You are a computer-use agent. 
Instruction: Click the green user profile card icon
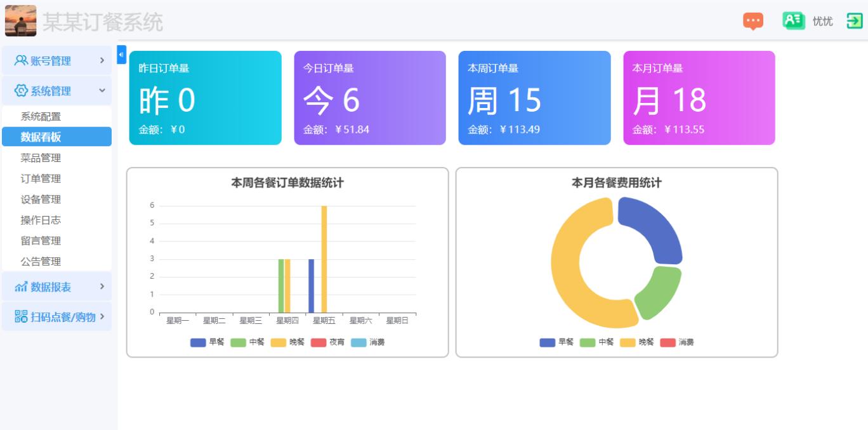point(793,21)
